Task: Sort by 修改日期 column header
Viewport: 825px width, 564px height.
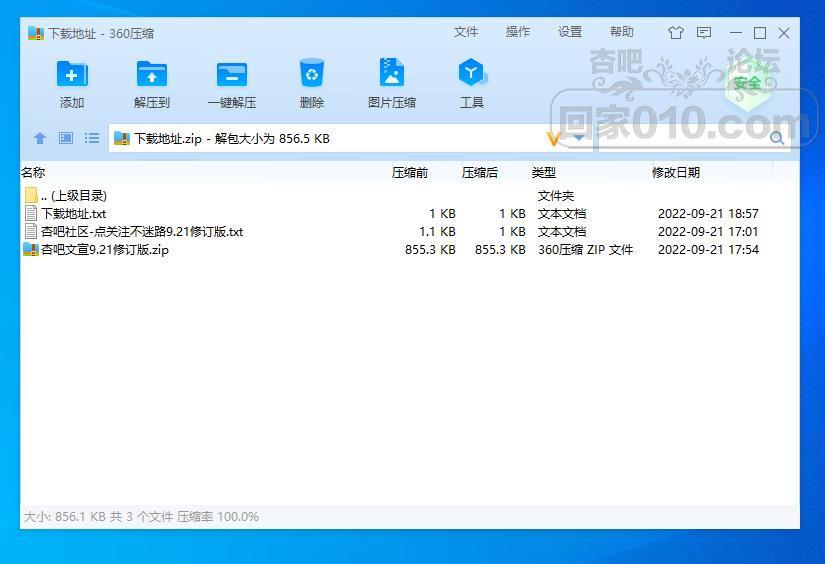Action: tap(676, 173)
